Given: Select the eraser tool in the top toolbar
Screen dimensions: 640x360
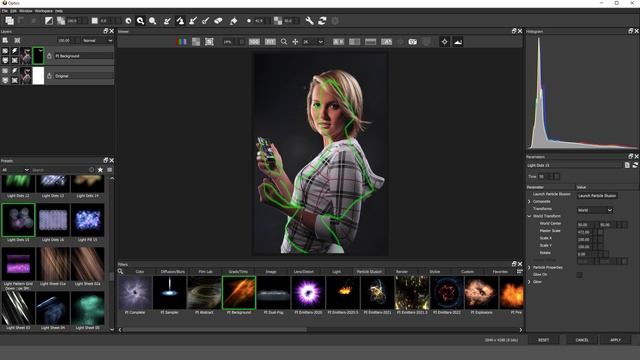Looking at the screenshot, I should click(218, 20).
